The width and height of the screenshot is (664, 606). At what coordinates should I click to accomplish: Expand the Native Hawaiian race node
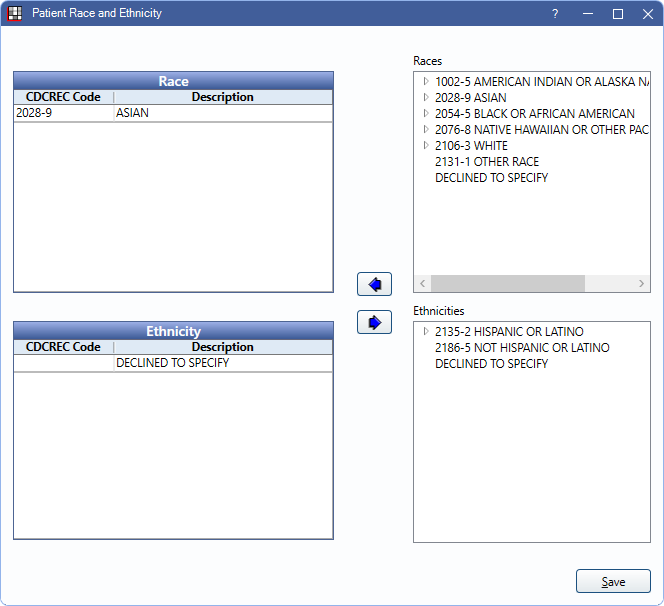426,130
